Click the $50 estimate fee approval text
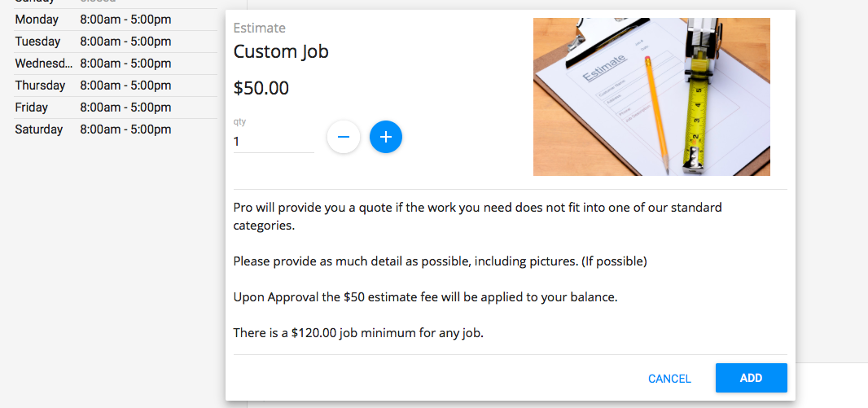This screenshot has height=408, width=868. click(425, 297)
